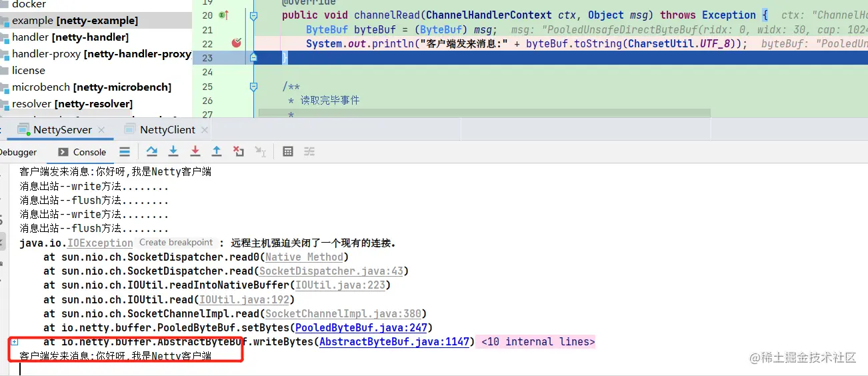The image size is (868, 376).
Task: Click the Console terminal icon
Action: tap(63, 152)
